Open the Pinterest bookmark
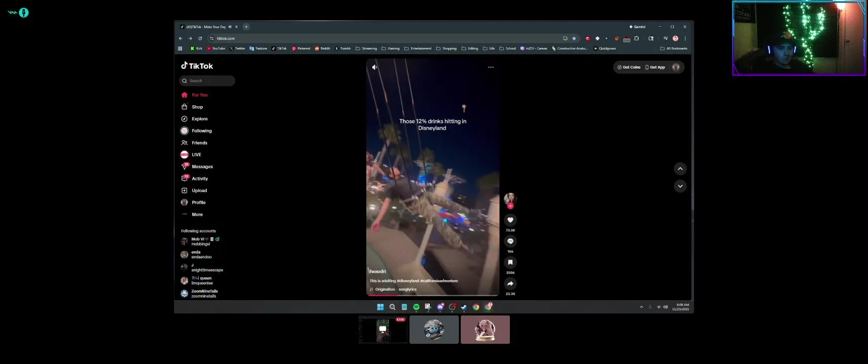868x364 pixels. click(301, 49)
